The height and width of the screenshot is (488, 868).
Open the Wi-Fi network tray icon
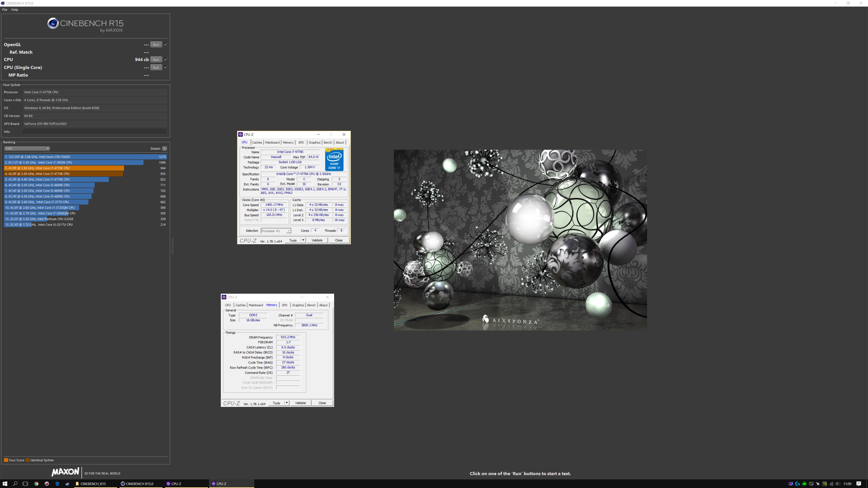click(831, 484)
